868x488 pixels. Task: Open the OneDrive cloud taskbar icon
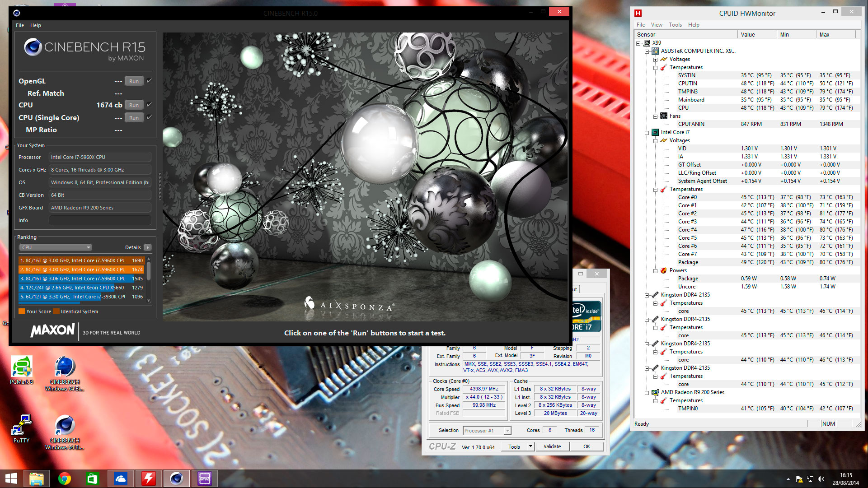pyautogui.click(x=121, y=479)
